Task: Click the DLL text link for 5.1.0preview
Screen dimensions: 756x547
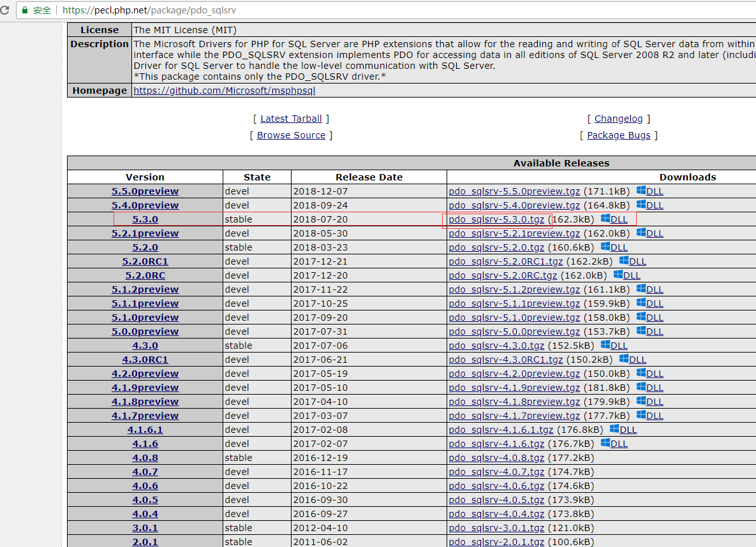Action: [655, 317]
